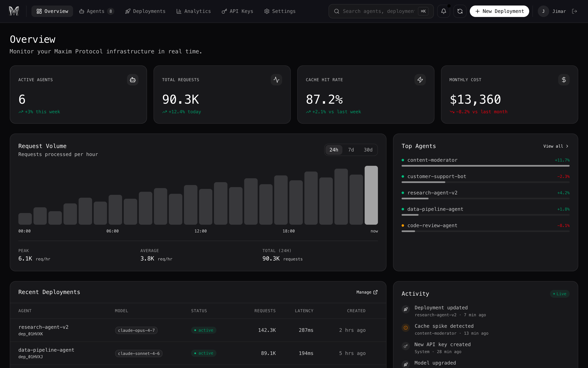Image resolution: width=588 pixels, height=368 pixels.
Task: Click the 87.2% cache hit rate value
Action: point(324,99)
